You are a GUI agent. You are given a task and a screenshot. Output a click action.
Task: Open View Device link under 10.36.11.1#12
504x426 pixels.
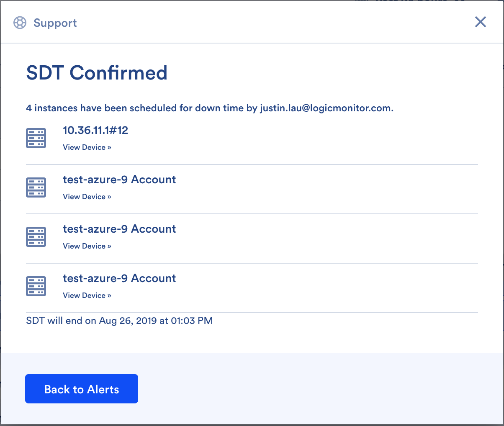point(87,147)
